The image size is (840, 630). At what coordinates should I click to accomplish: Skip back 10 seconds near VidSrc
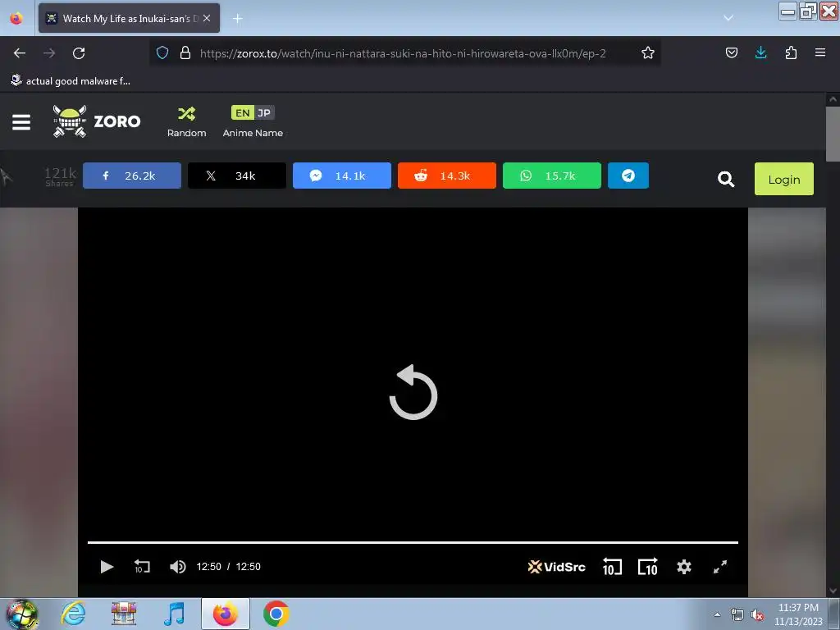(612, 567)
